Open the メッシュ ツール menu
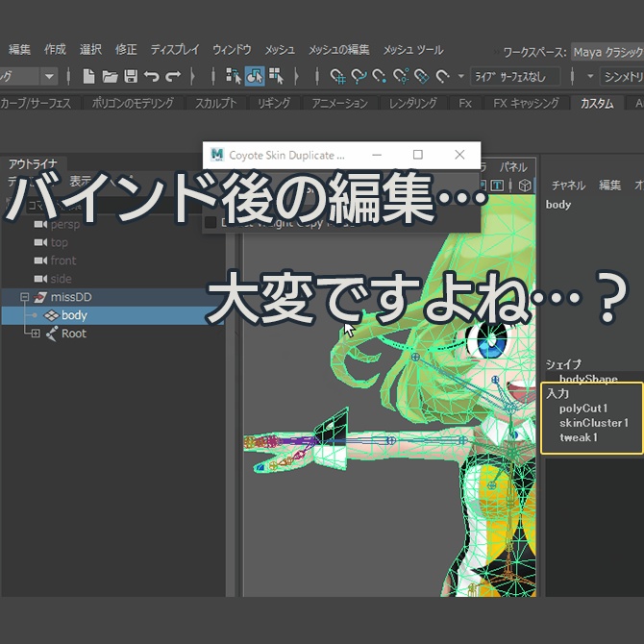 pos(413,50)
